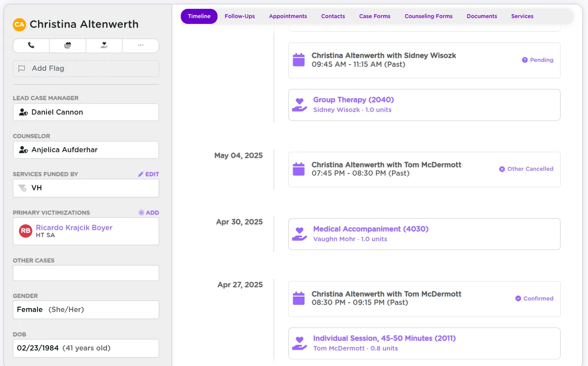Click the calendar icon on the Sidney Wisozk appointment
This screenshot has height=366, width=588.
(299, 59)
